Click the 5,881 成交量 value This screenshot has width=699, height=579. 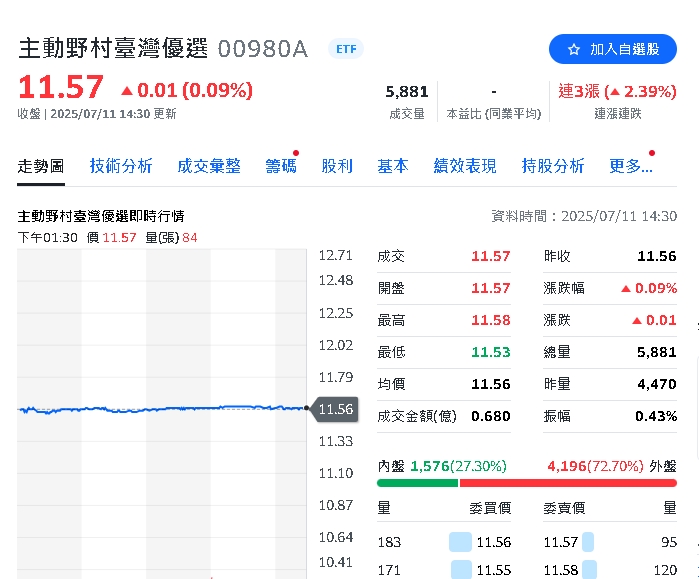pos(407,92)
